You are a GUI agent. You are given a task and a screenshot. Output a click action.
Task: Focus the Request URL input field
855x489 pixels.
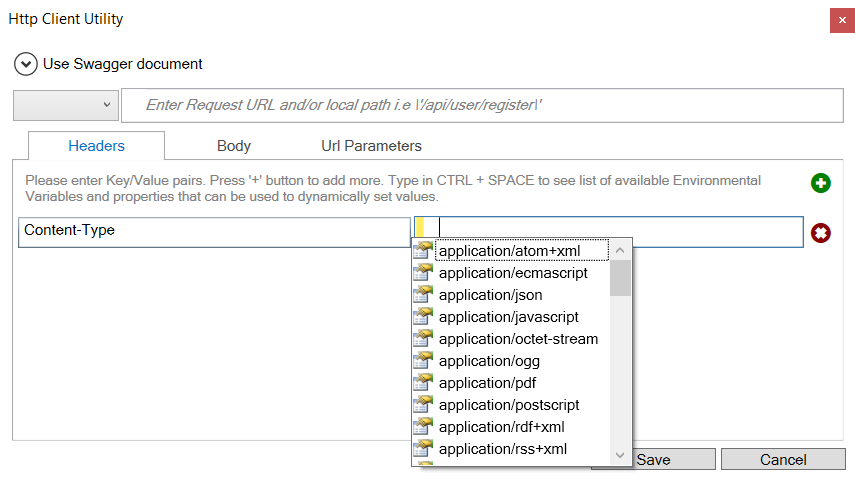[483, 105]
